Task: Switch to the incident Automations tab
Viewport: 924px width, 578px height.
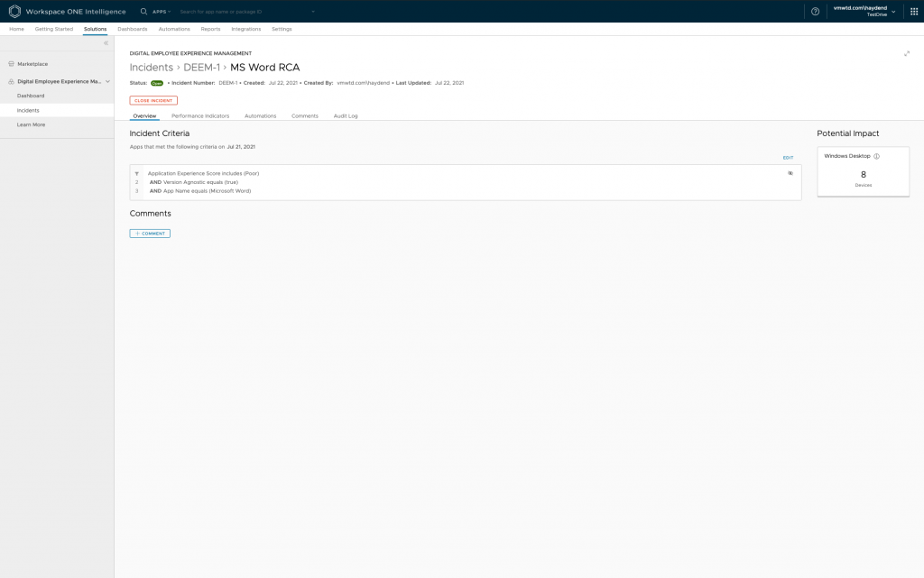Action: (x=261, y=116)
